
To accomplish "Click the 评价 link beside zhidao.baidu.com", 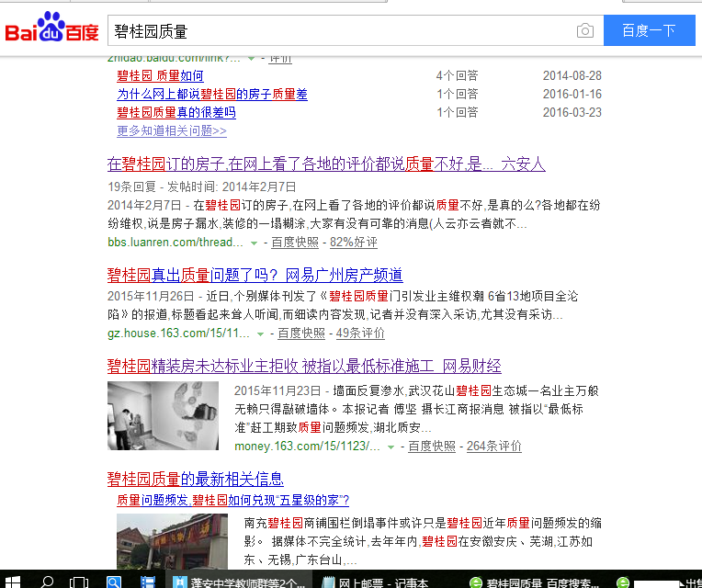I will 280,59.
